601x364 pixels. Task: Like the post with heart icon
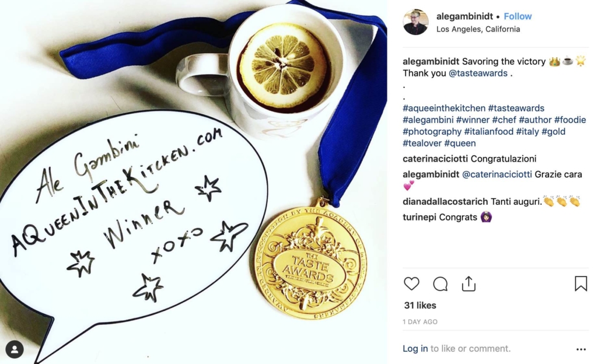pos(411,283)
